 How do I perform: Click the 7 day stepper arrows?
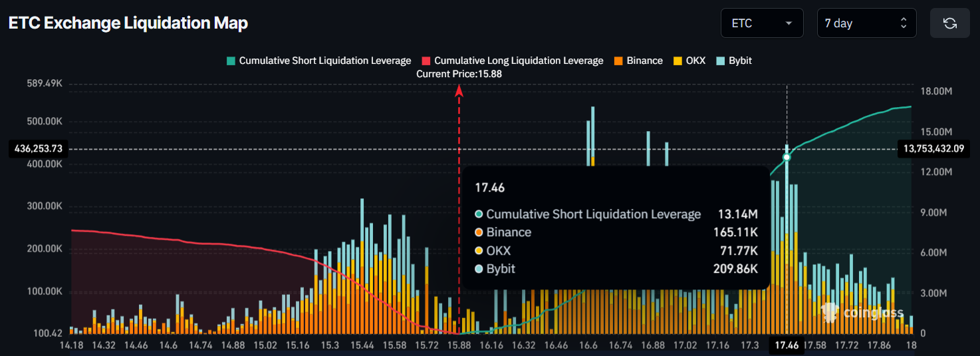[904, 23]
